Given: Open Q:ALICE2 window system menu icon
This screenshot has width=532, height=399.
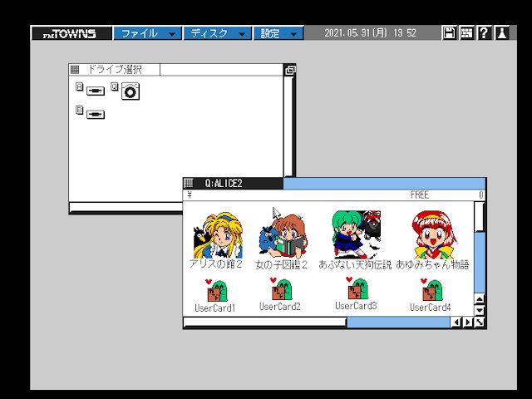Looking at the screenshot, I should [x=189, y=183].
